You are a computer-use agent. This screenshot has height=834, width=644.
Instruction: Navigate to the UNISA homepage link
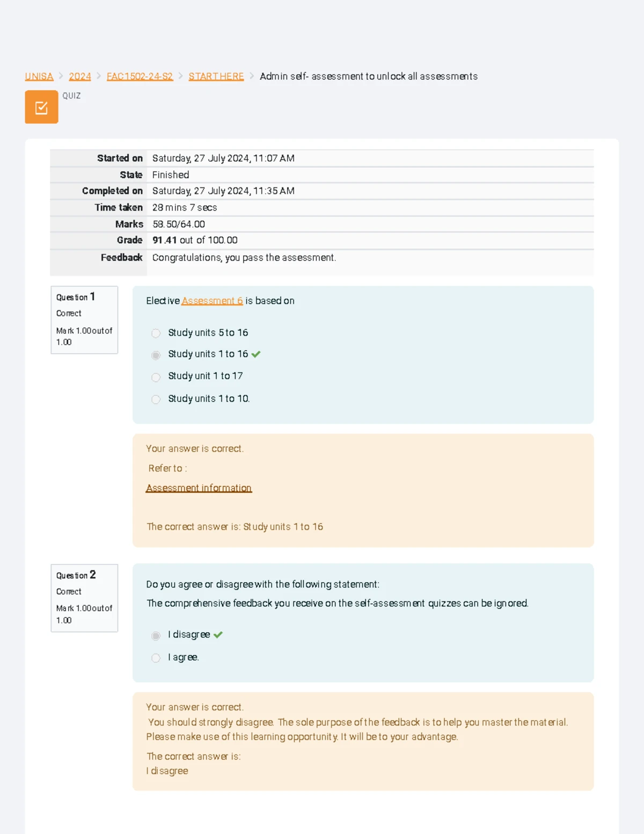38,76
